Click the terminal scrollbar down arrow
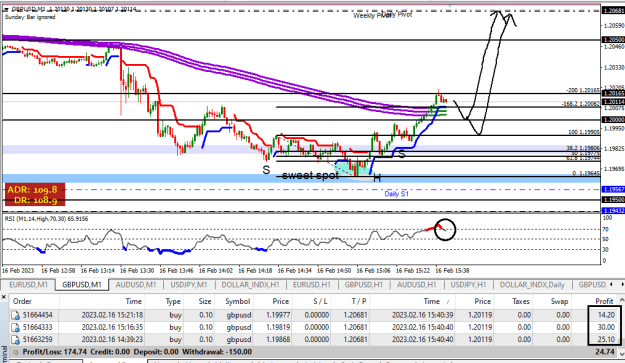625x363 pixels. [622, 353]
